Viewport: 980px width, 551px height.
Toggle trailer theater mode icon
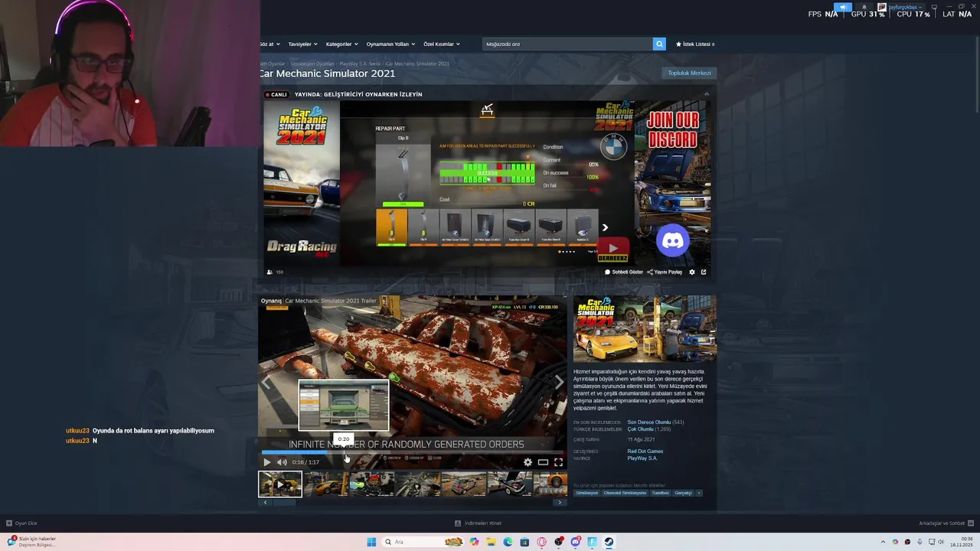coord(543,461)
